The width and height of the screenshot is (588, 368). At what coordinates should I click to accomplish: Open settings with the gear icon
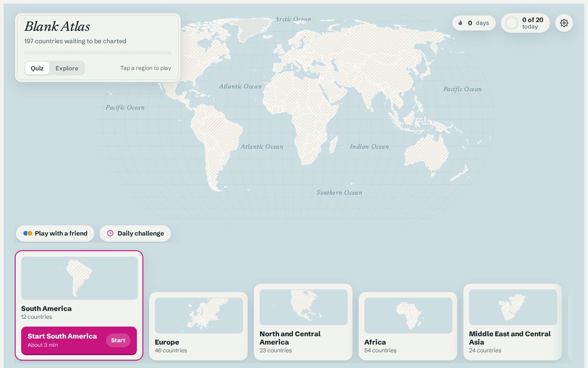(x=564, y=23)
